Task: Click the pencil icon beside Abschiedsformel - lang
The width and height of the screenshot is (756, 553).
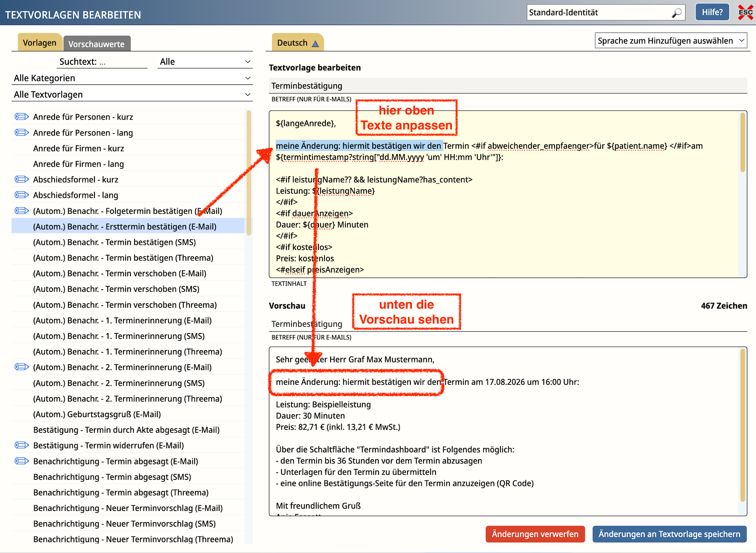Action: [22, 195]
